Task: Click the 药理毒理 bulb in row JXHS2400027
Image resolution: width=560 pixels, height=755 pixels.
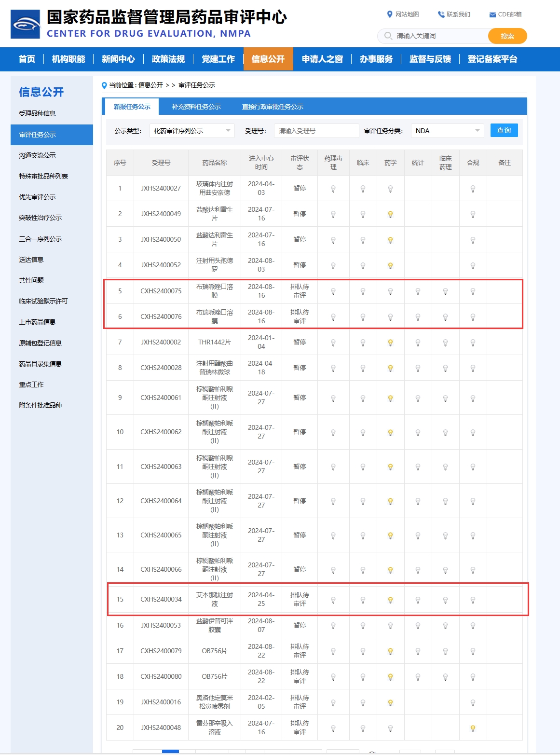Action: (x=333, y=189)
